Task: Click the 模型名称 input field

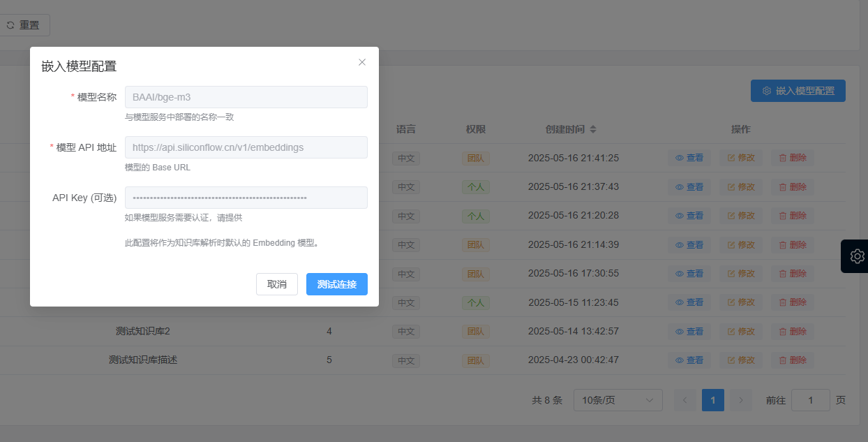Action: (x=246, y=97)
